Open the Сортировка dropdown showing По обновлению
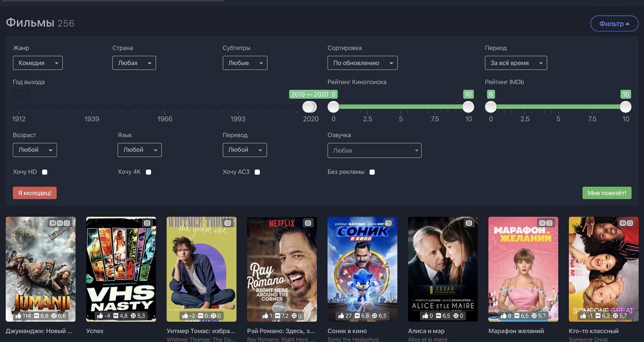This screenshot has height=342, width=644. [362, 63]
